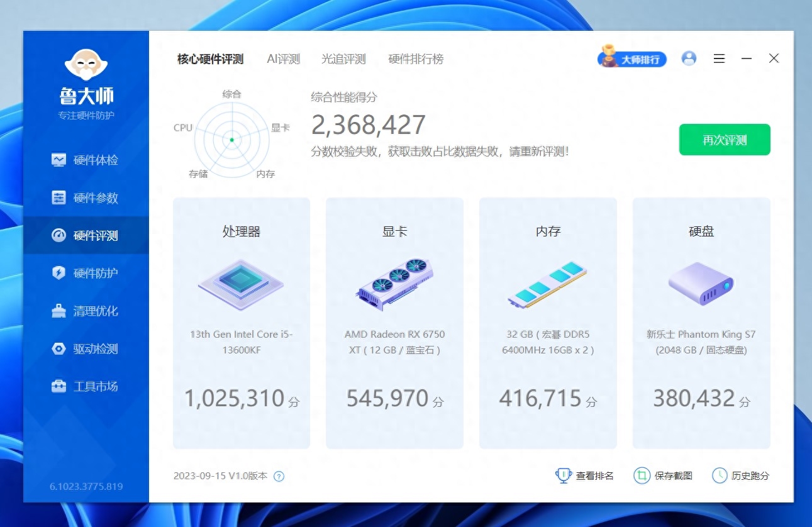Open 工具市场 in the sidebar
The width and height of the screenshot is (812, 527).
pos(86,386)
